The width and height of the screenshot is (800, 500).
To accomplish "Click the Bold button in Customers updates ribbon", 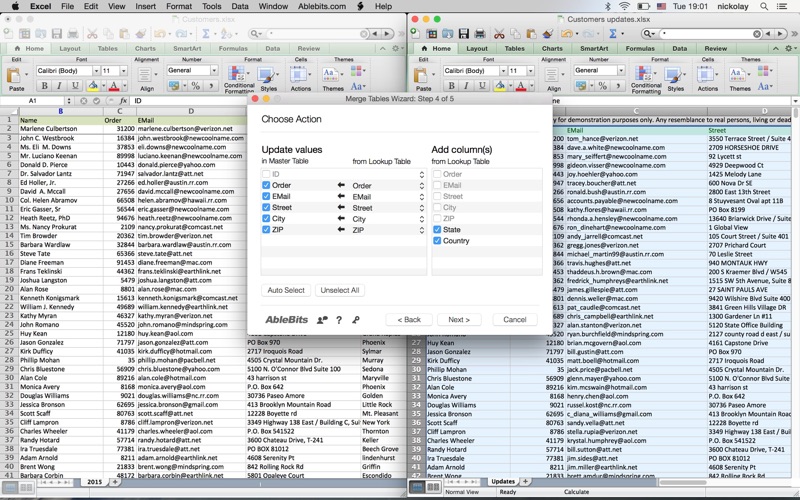I will (x=451, y=85).
